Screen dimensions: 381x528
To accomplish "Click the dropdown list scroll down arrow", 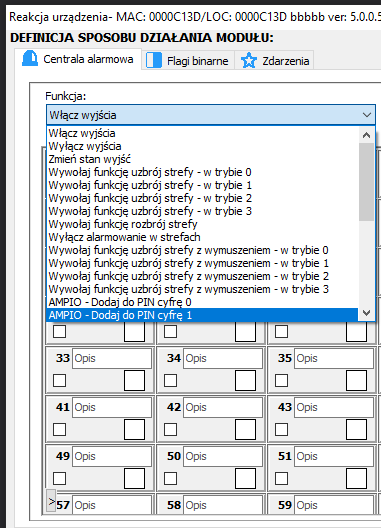I will point(366,313).
